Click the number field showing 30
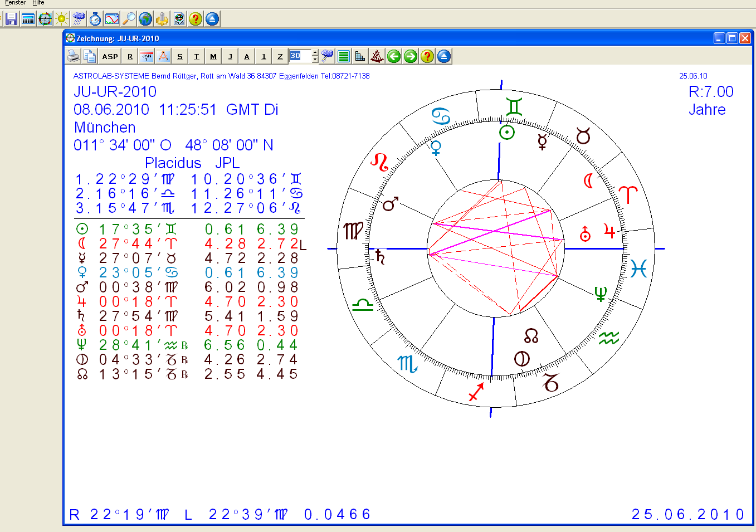This screenshot has width=756, height=532. click(300, 56)
